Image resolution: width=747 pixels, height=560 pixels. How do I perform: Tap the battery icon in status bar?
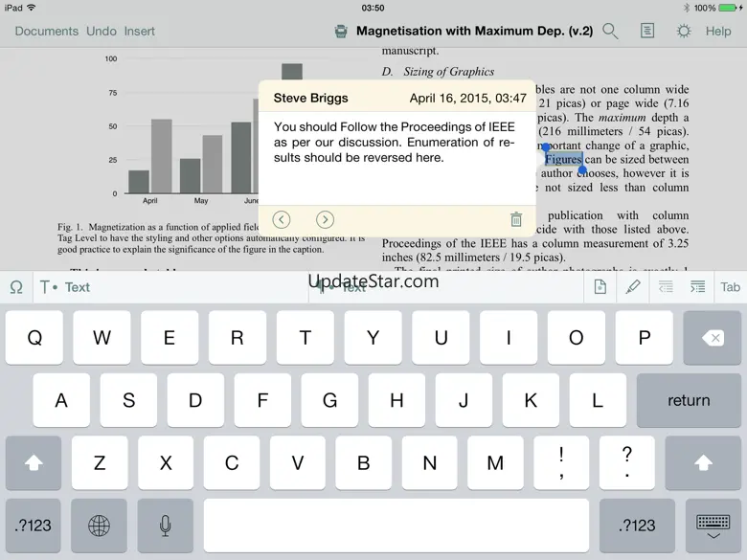coord(729,8)
